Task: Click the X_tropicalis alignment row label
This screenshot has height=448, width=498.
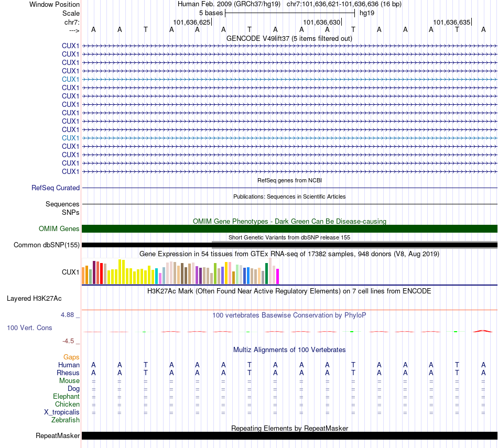Action: (62, 412)
